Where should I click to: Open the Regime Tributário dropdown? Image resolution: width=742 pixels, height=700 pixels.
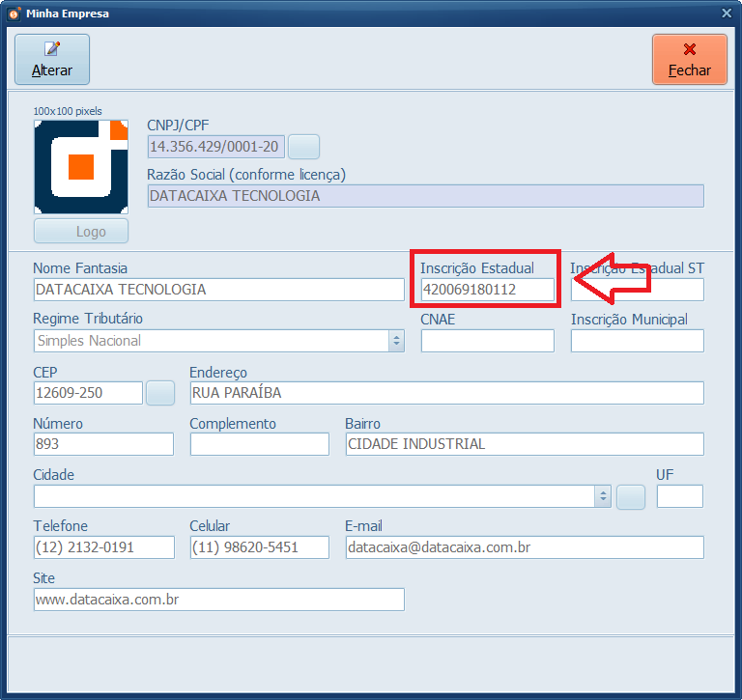click(396, 341)
